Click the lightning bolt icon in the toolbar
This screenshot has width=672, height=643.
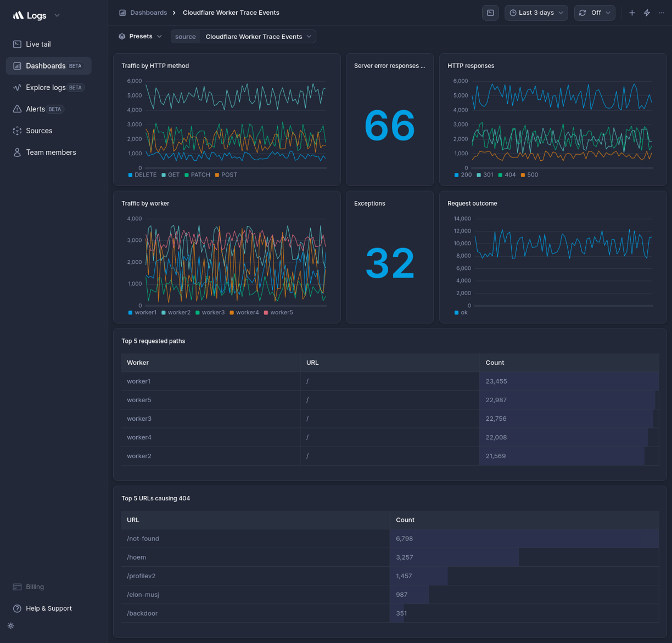click(x=646, y=12)
